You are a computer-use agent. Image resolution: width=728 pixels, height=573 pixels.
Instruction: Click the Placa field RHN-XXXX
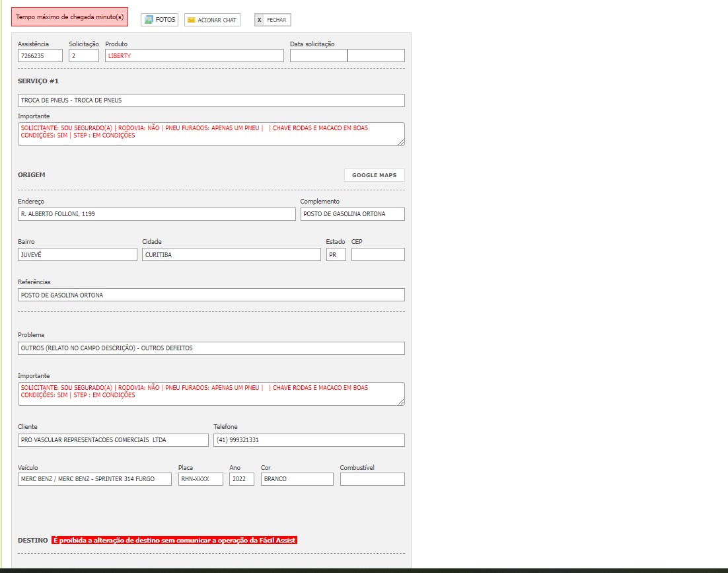tap(201, 479)
